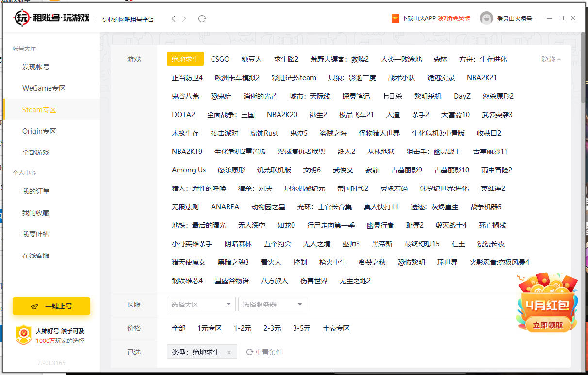Filter by game ANAREA
The height and width of the screenshot is (375, 588).
click(225, 207)
